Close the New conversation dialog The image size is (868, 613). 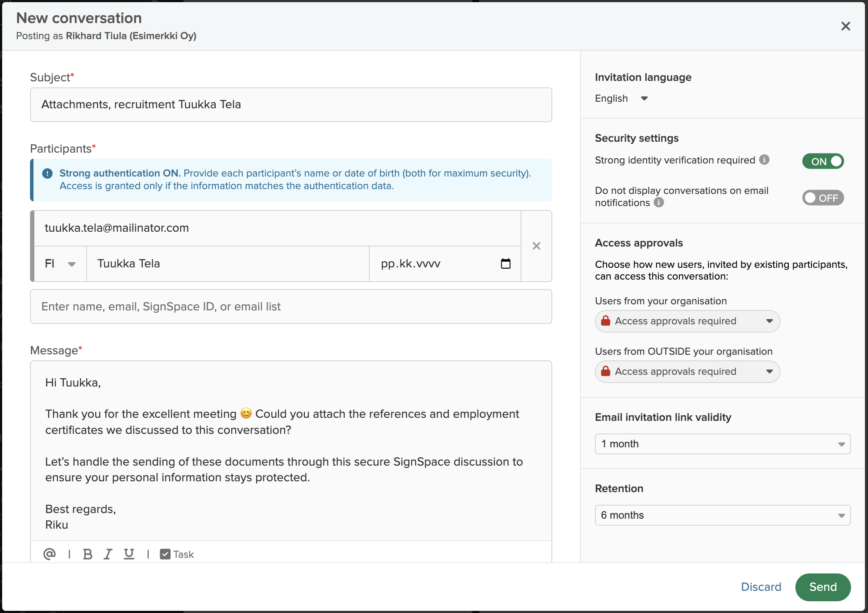[845, 26]
